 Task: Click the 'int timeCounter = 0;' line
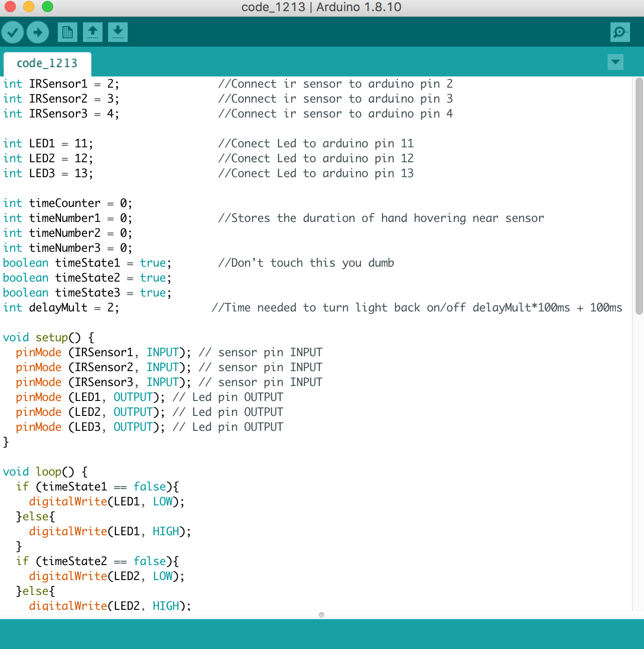pyautogui.click(x=68, y=203)
